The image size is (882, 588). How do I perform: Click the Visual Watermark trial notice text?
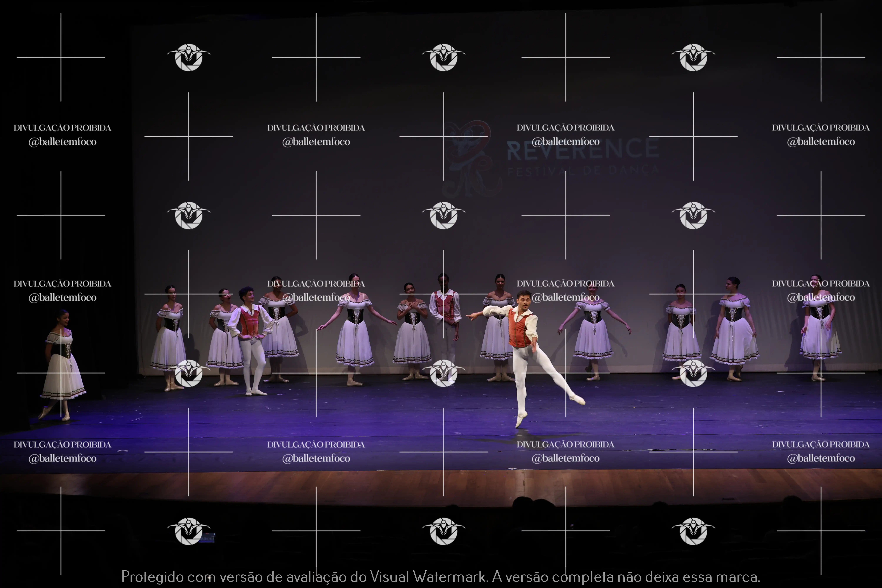point(441,576)
